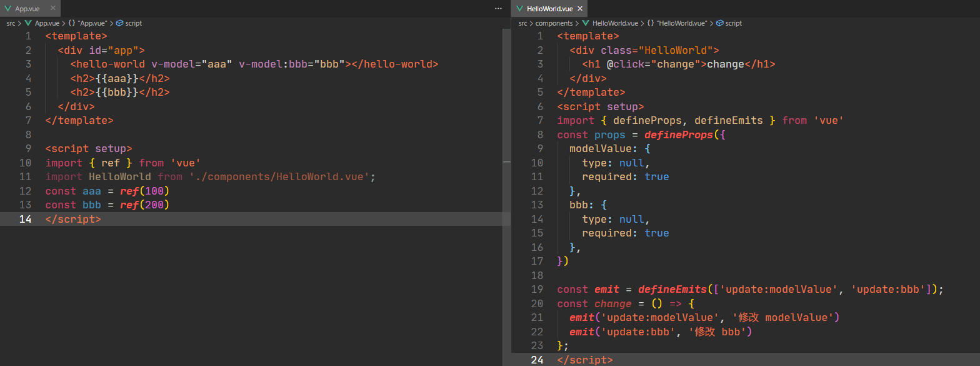Image resolution: width=980 pixels, height=366 pixels.
Task: Click braces icon in App.vue breadcrumb
Action: 72,23
